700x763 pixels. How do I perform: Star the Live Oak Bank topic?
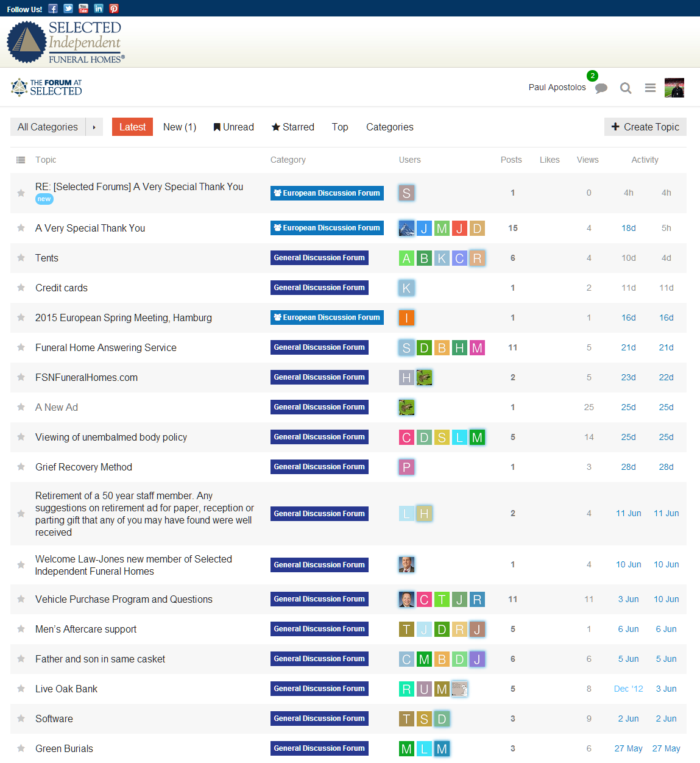pyautogui.click(x=21, y=689)
